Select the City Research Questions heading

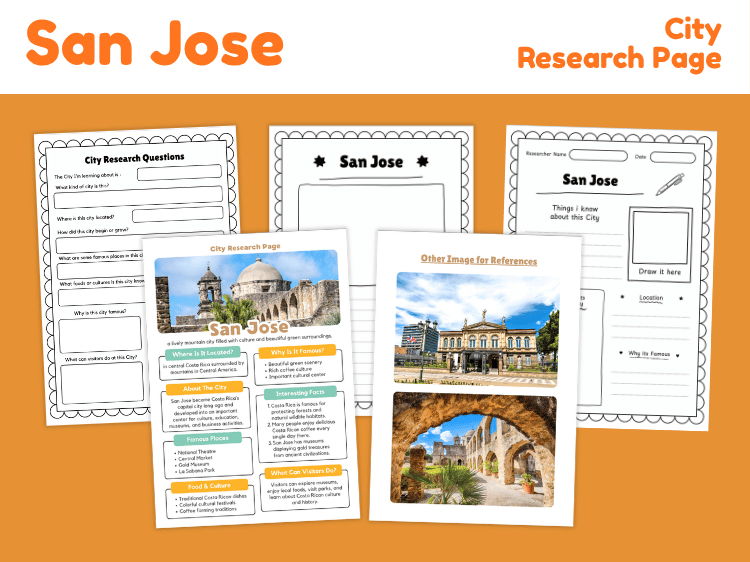134,158
